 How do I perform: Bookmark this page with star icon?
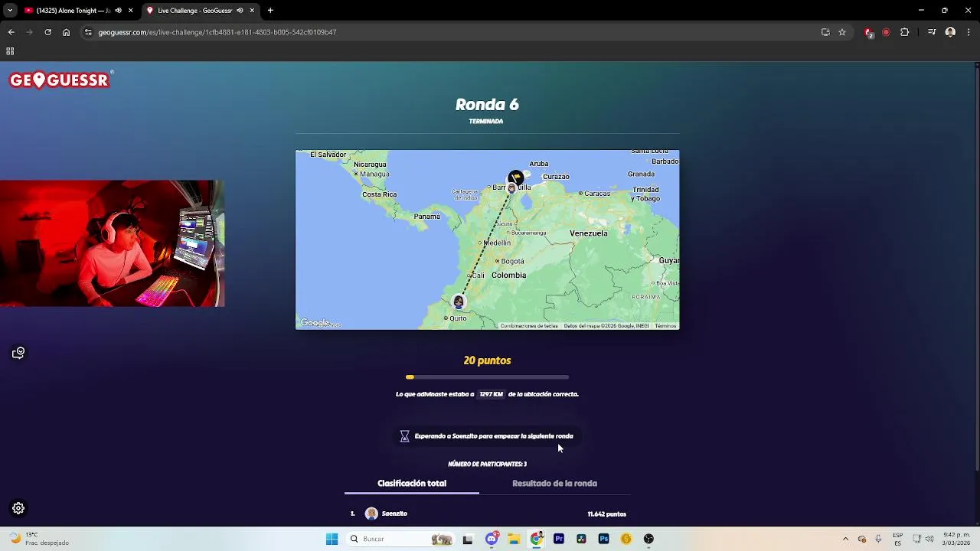[x=842, y=32]
